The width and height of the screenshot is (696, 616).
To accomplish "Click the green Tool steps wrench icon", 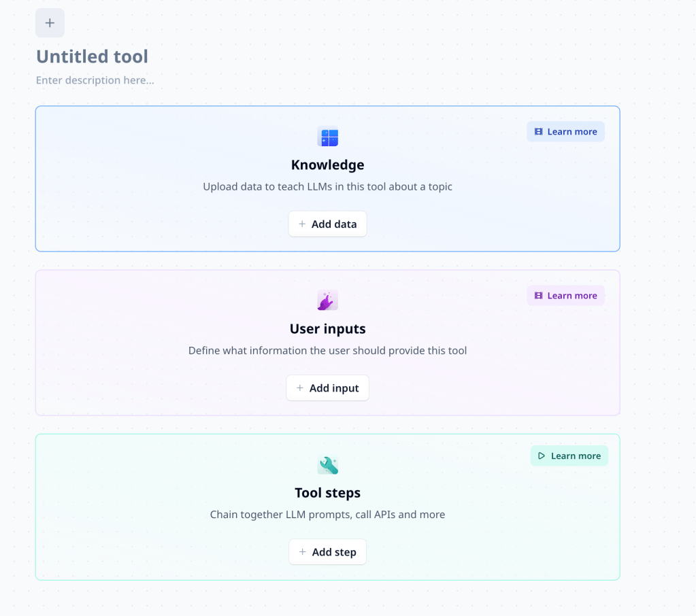I will (328, 465).
